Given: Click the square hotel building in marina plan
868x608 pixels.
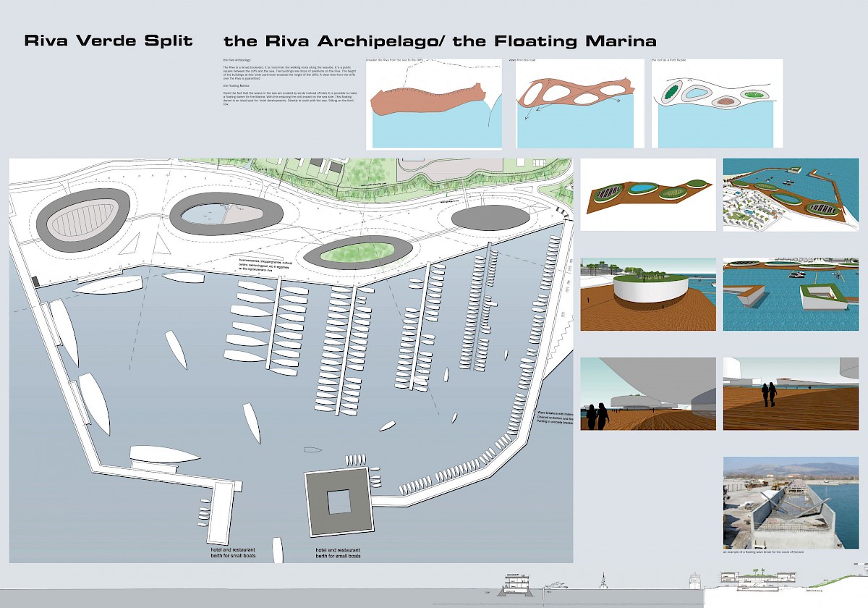Looking at the screenshot, I should coord(339,502).
